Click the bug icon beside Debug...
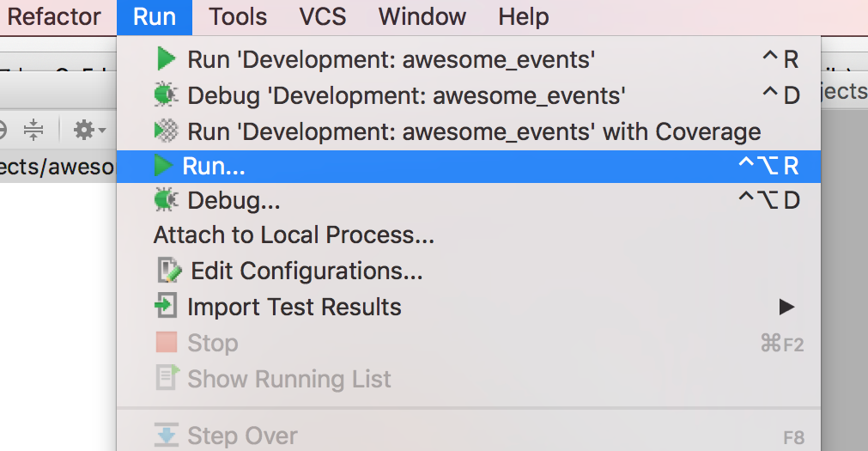The image size is (868, 451). point(166,201)
